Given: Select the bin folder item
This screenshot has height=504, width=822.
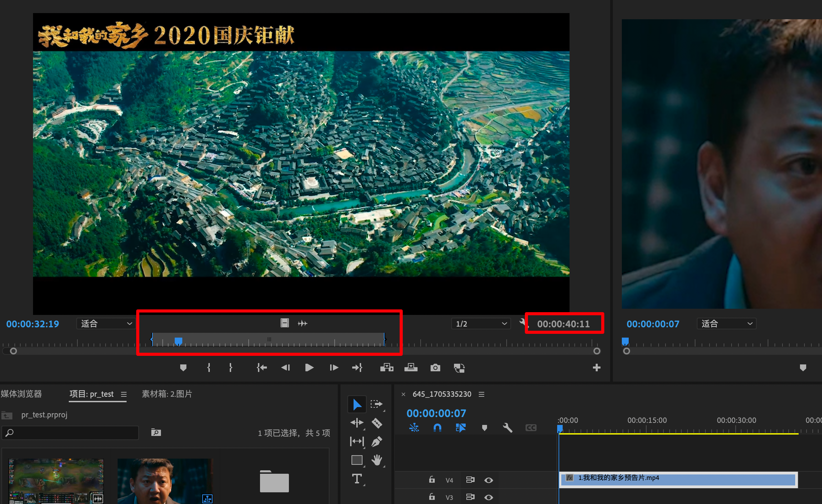Looking at the screenshot, I should click(x=274, y=481).
